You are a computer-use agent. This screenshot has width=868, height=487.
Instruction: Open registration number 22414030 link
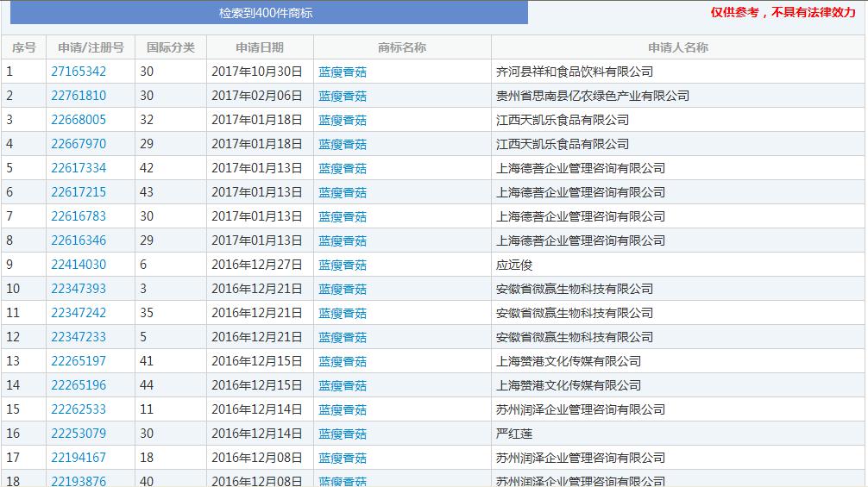79,265
